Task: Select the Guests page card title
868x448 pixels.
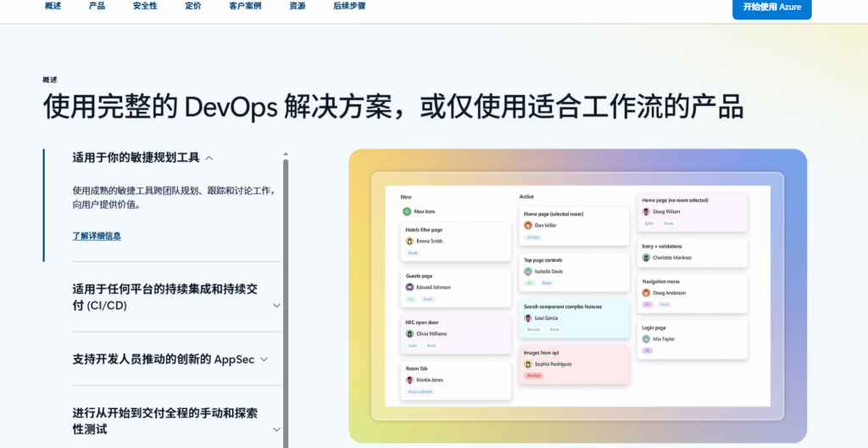Action: 419,276
